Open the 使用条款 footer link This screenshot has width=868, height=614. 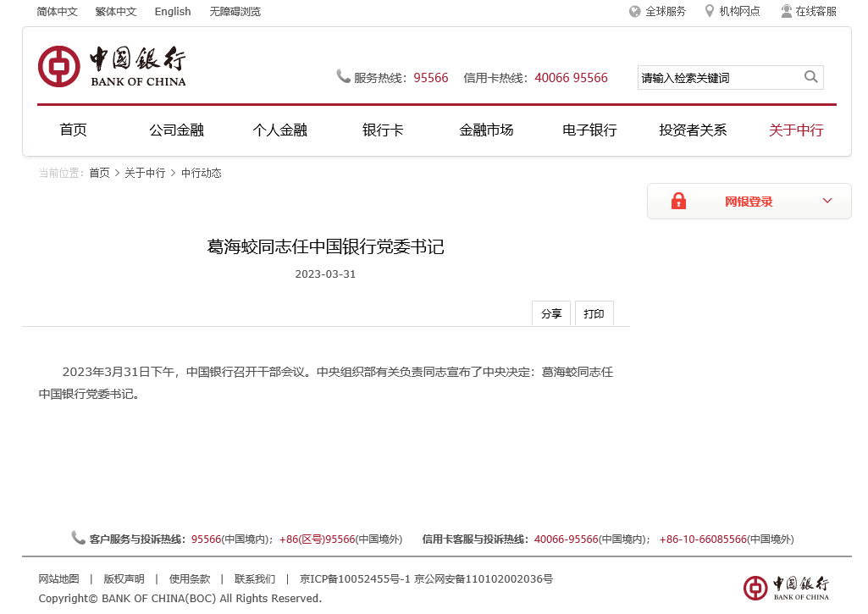click(190, 578)
